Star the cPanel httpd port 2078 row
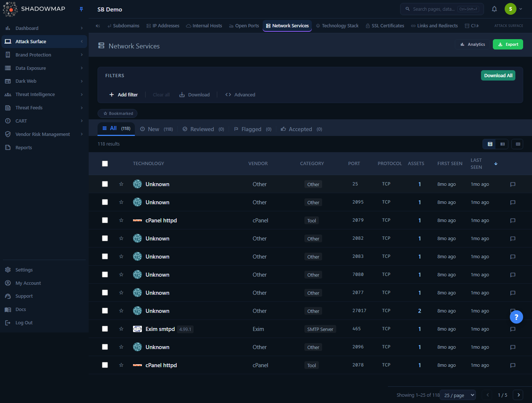The width and height of the screenshot is (532, 403). coord(121,365)
